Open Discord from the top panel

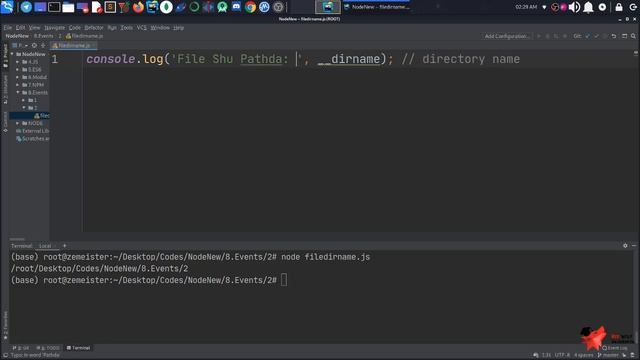point(236,7)
